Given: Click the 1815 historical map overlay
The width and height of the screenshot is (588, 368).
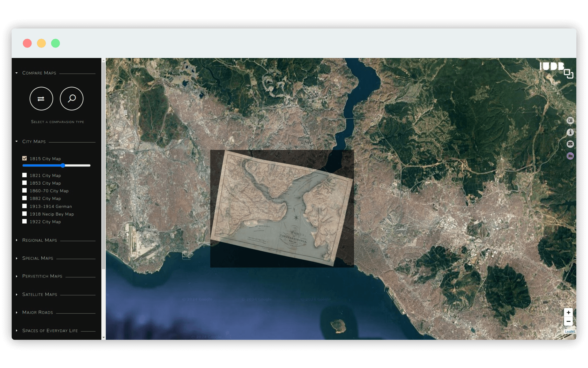Looking at the screenshot, I should pos(282,209).
